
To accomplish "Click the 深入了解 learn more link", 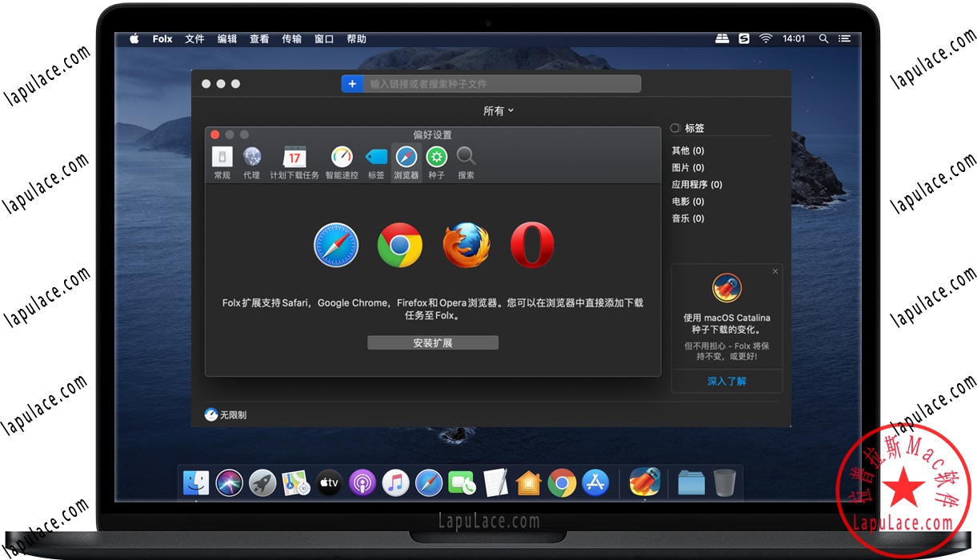I will pyautogui.click(x=726, y=382).
